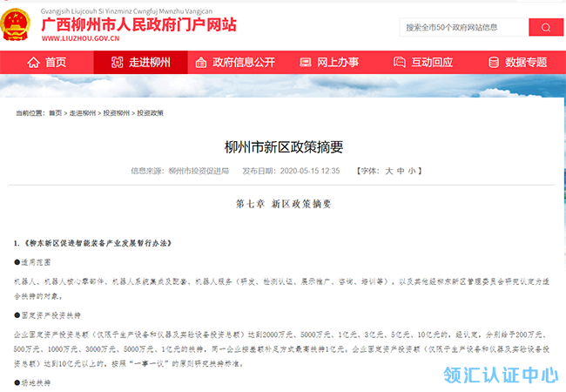Click the bullet heading 场地扶持
566x392 pixels.
coord(36,382)
